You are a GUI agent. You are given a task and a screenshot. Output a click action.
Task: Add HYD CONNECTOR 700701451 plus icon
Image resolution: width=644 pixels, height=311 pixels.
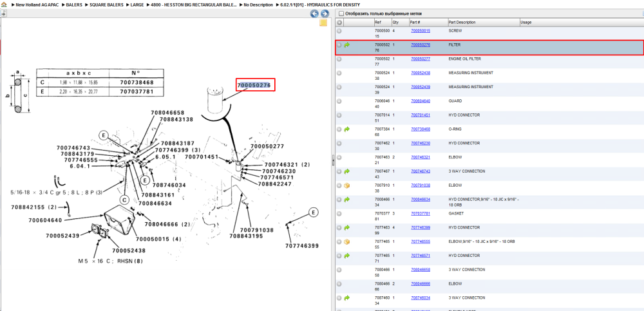[x=339, y=115]
